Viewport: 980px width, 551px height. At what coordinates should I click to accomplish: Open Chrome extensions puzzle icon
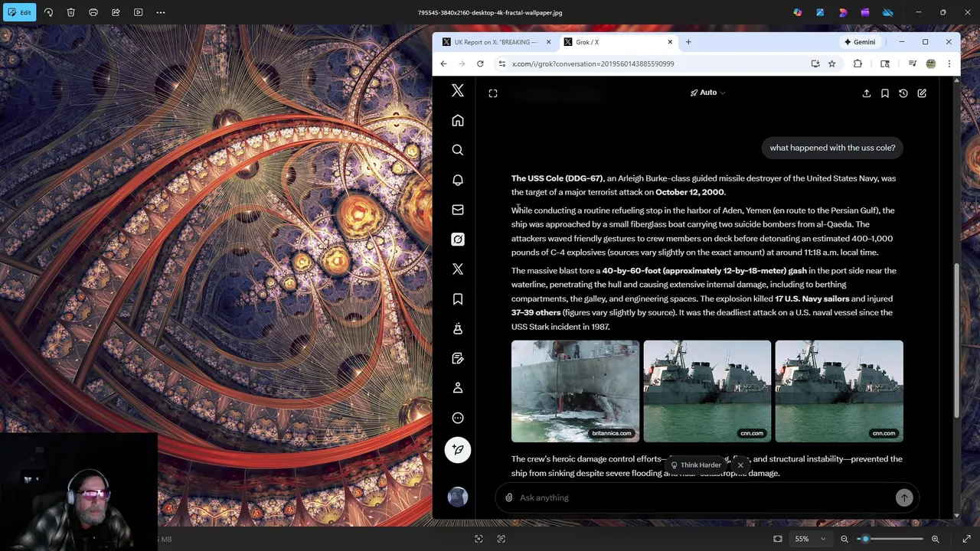[x=857, y=64]
